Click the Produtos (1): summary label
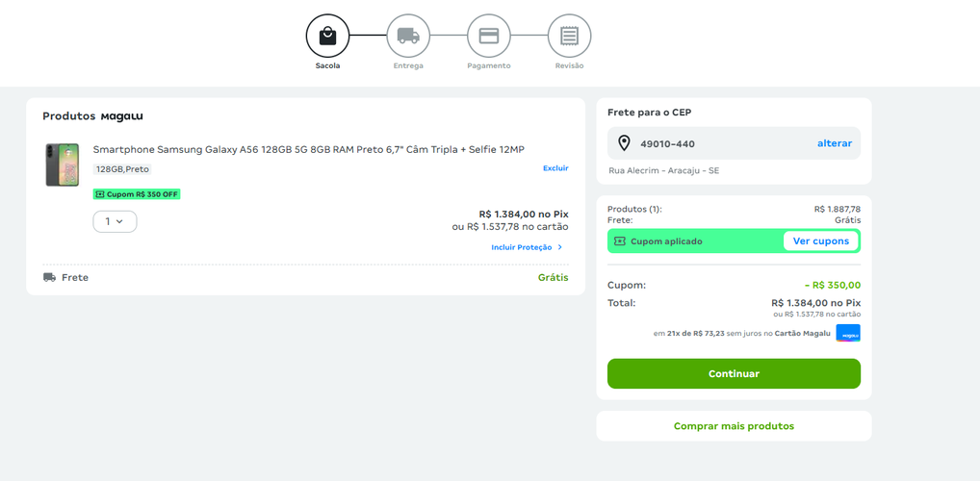Image resolution: width=980 pixels, height=481 pixels. (634, 210)
